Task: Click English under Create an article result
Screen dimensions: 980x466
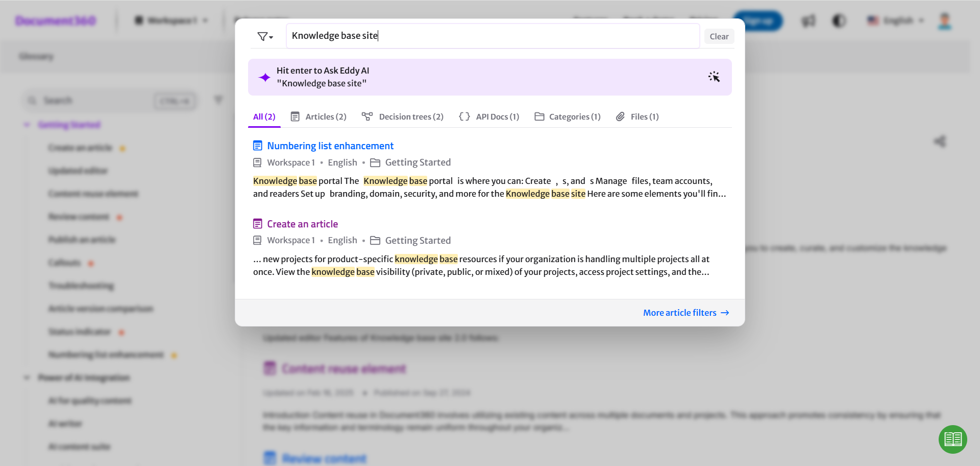Action: tap(342, 240)
